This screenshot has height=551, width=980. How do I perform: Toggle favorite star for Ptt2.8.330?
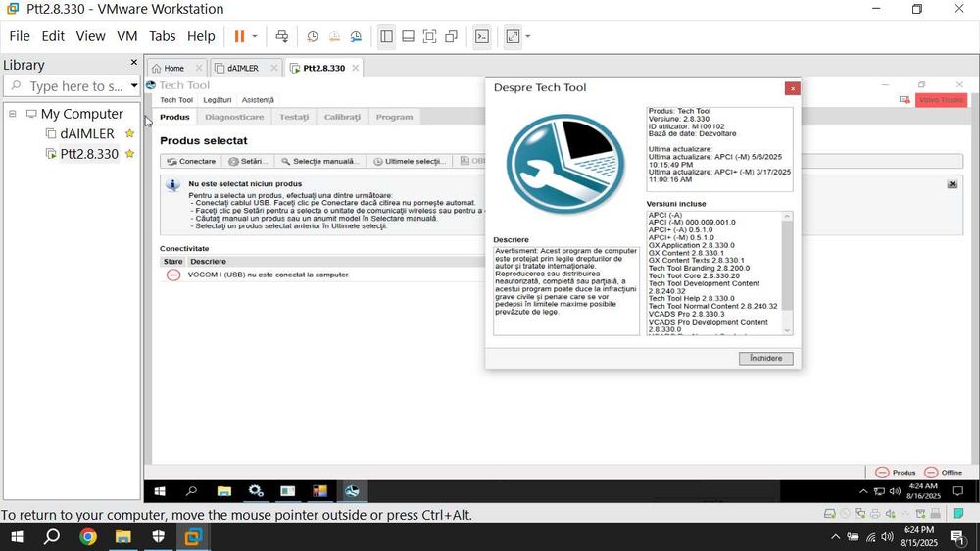[130, 153]
